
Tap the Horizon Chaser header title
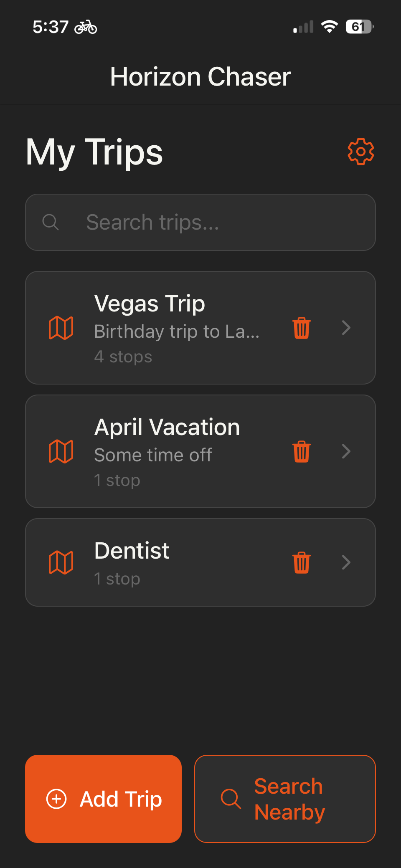click(x=200, y=77)
